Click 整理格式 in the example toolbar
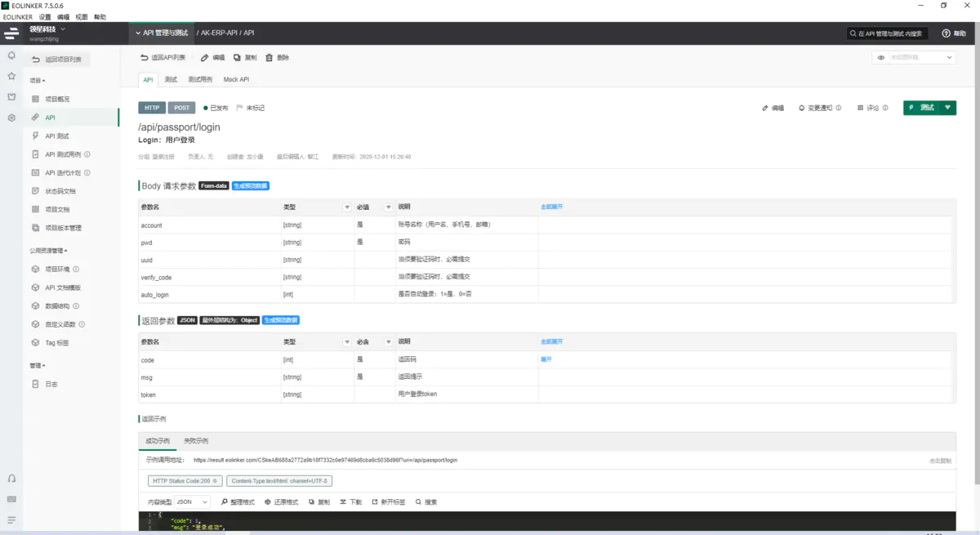This screenshot has width=980, height=535. [238, 502]
